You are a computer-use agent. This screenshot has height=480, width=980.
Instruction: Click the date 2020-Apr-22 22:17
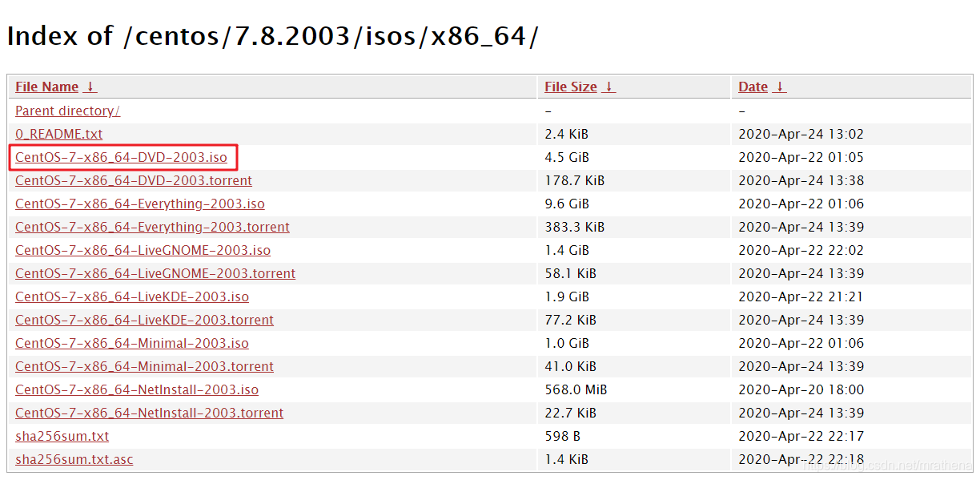[801, 436]
